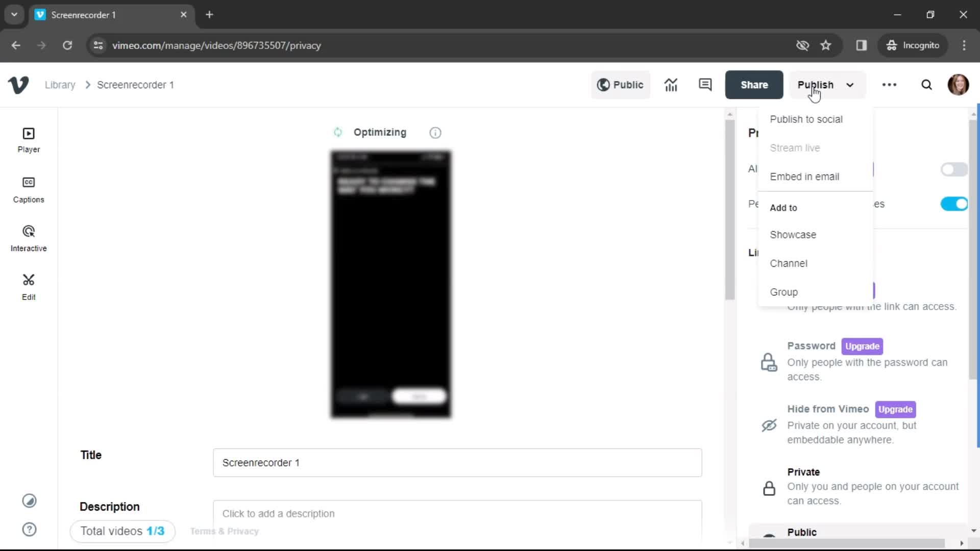980x551 pixels.
Task: Click the Comments panel icon
Action: pos(705,84)
